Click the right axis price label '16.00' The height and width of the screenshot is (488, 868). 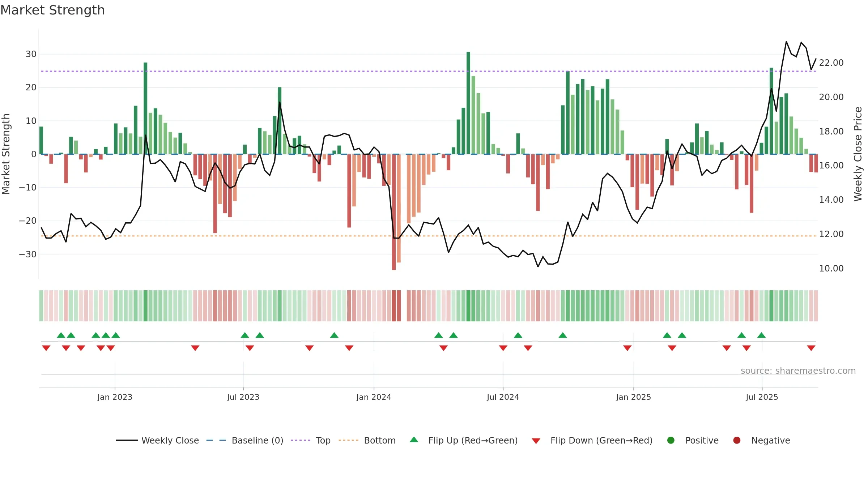(x=831, y=166)
